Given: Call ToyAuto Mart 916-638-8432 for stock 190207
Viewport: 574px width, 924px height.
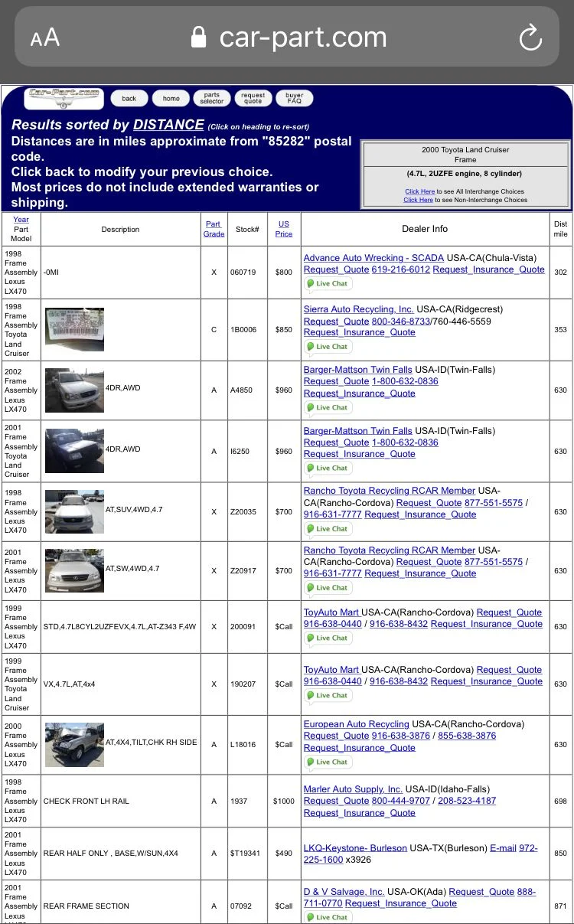Looking at the screenshot, I should (x=399, y=681).
